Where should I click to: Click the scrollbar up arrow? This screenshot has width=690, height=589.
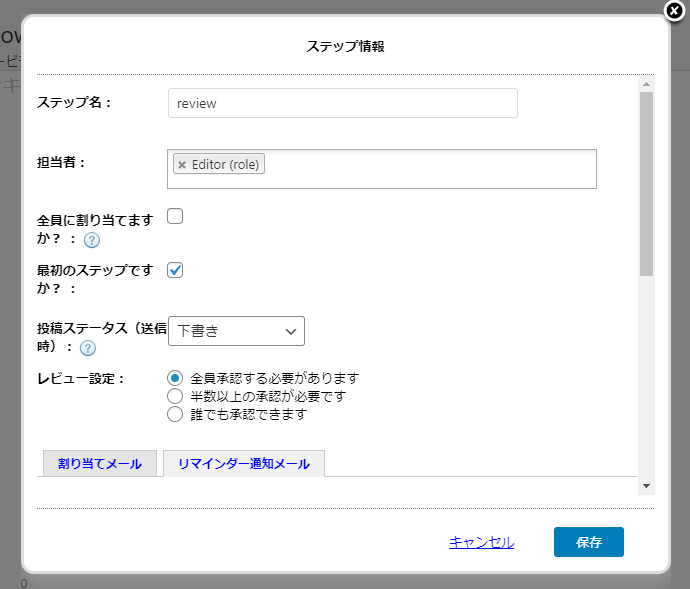(x=646, y=84)
